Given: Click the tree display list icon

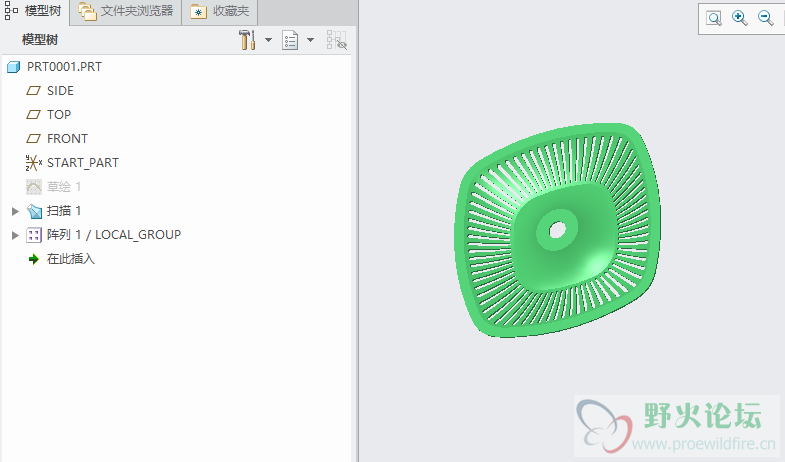Looking at the screenshot, I should (x=291, y=40).
